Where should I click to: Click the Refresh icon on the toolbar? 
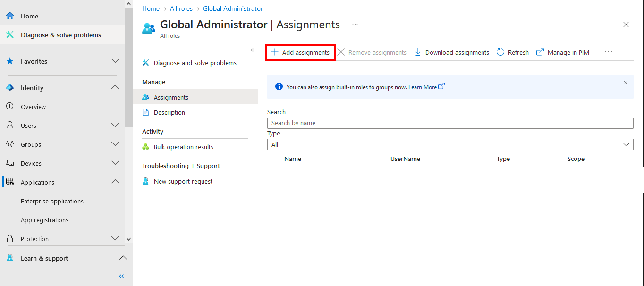coord(500,52)
